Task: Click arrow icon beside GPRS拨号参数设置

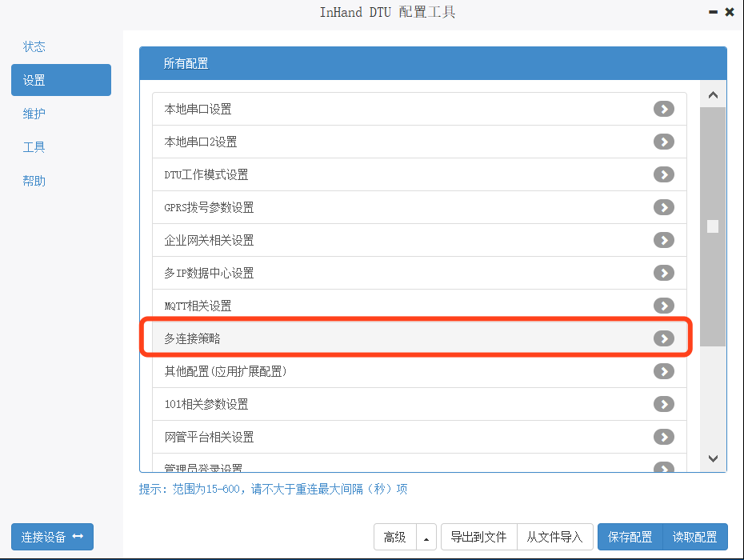Action: (663, 207)
